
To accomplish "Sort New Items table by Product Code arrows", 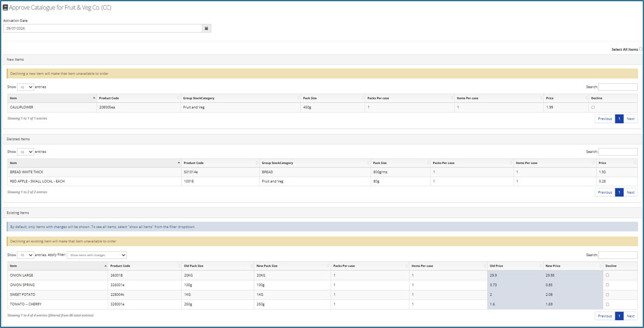I will [x=178, y=98].
